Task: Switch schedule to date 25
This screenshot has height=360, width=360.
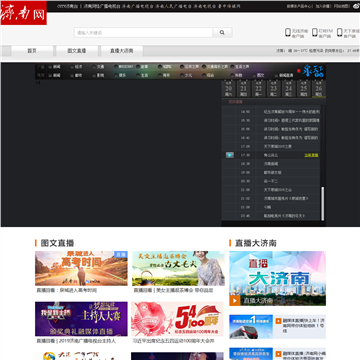Action: tap(304, 89)
